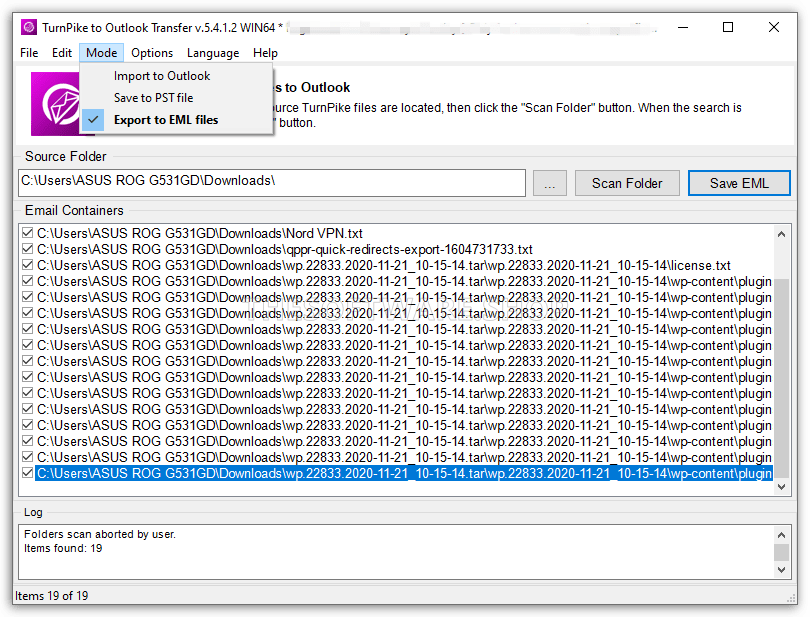Browse for folder with the ... button

coord(549,183)
